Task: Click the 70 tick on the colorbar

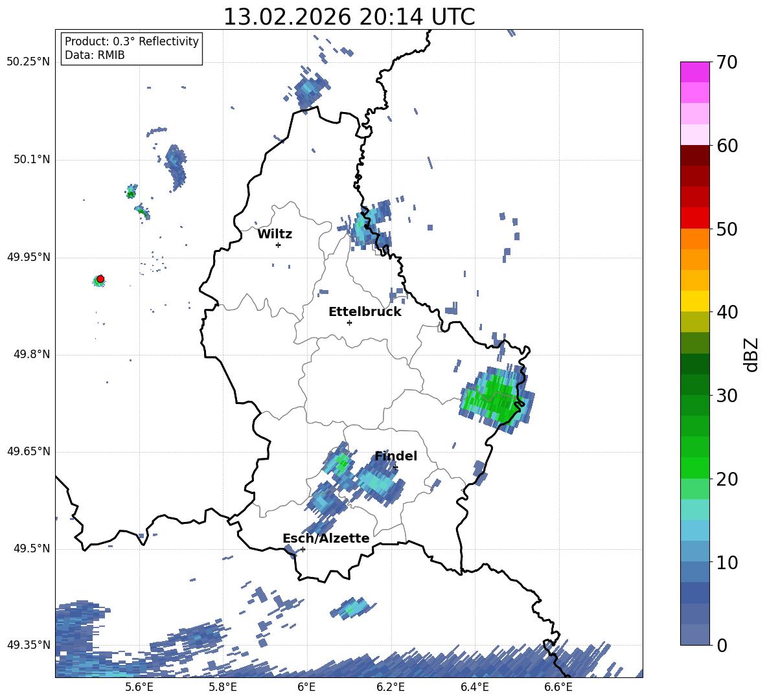Action: pyautogui.click(x=726, y=63)
